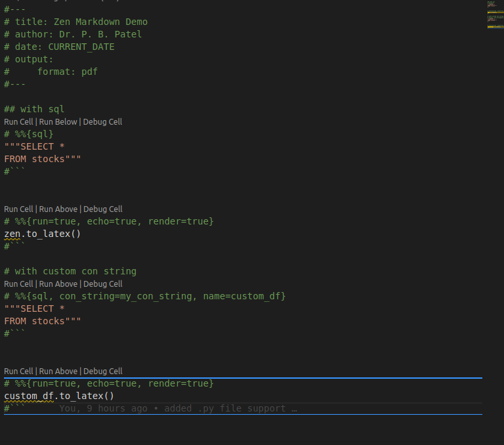Debug the zen.to_latex() cell

pyautogui.click(x=103, y=209)
